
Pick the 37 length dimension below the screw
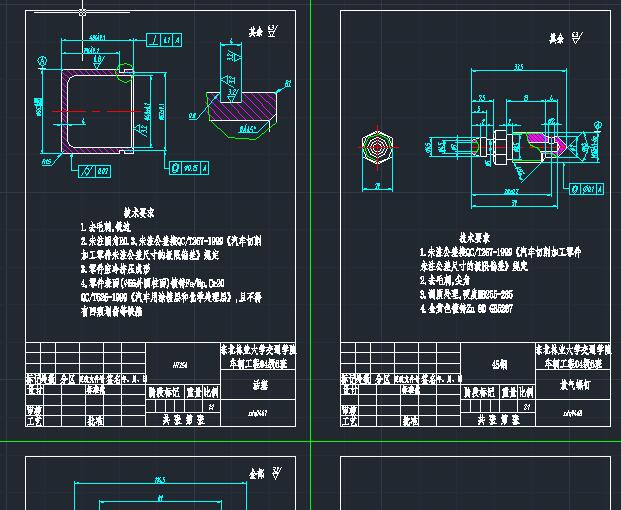coord(514,203)
